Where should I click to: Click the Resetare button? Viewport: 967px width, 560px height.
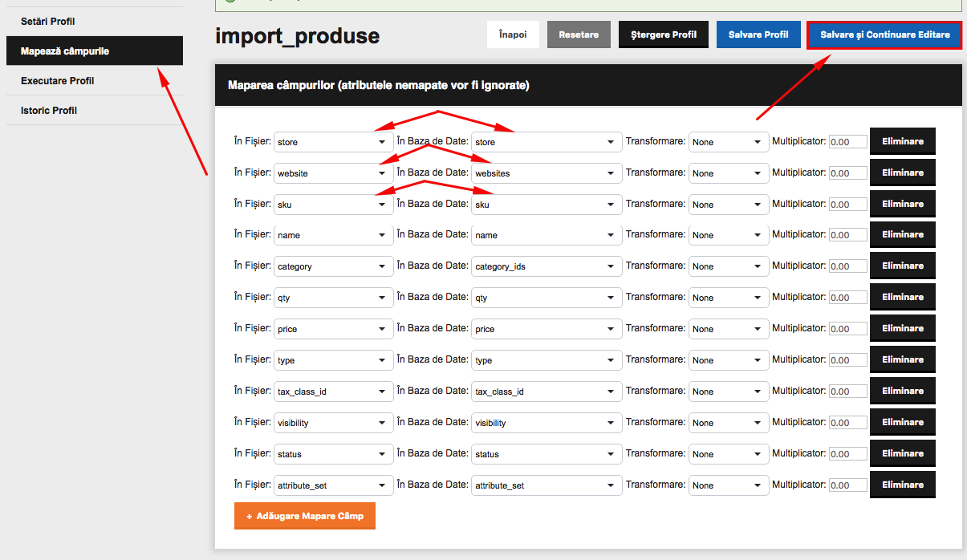click(579, 34)
